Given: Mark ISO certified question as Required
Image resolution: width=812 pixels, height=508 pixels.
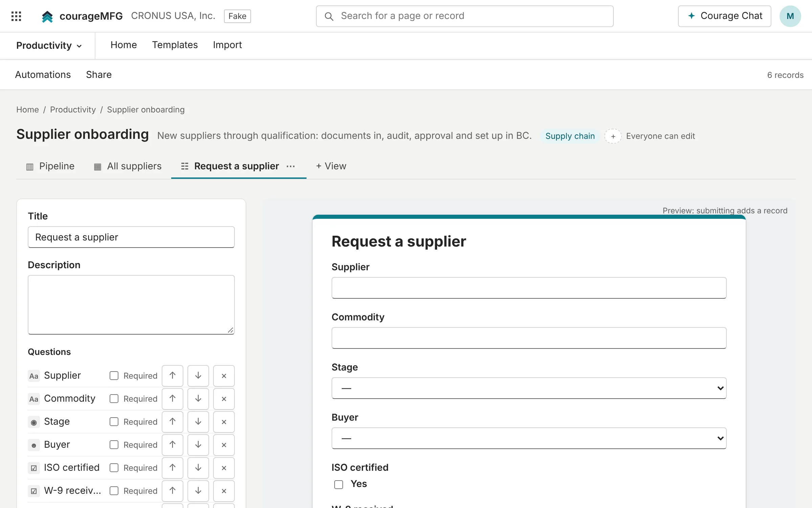Looking at the screenshot, I should click(114, 468).
